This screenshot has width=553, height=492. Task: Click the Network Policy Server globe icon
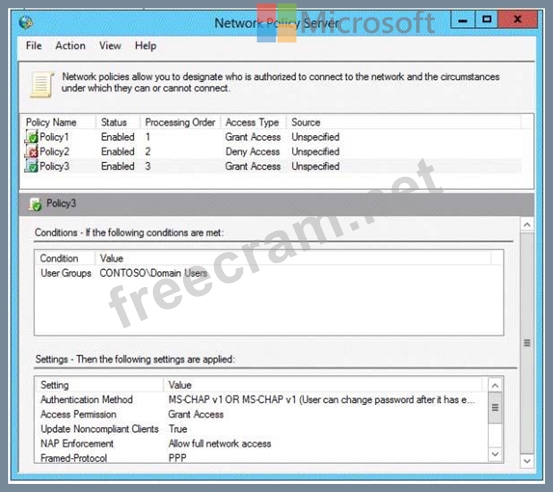26,23
